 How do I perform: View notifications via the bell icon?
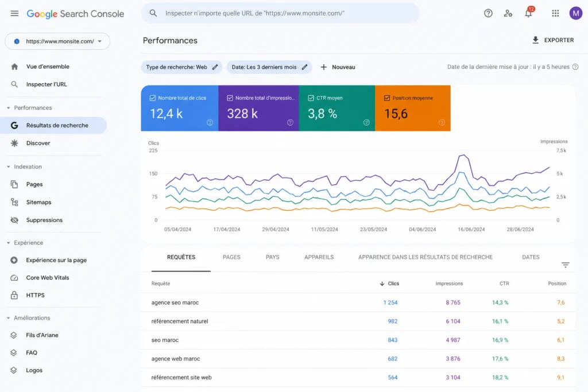pyautogui.click(x=528, y=14)
